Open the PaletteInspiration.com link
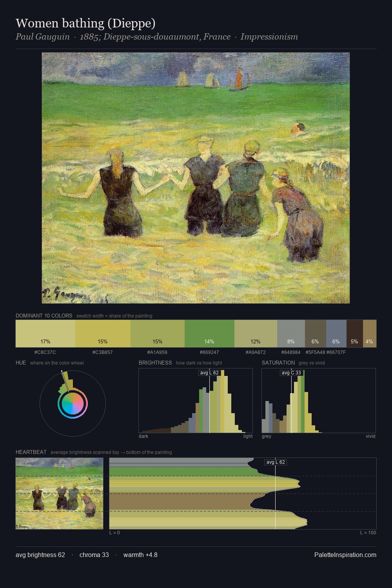The height and width of the screenshot is (588, 392). point(345,555)
